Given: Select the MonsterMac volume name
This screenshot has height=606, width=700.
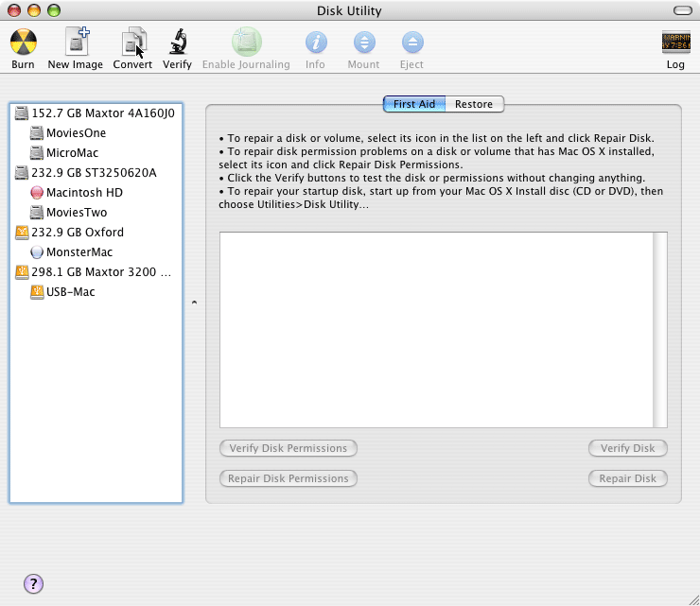Looking at the screenshot, I should [x=79, y=252].
